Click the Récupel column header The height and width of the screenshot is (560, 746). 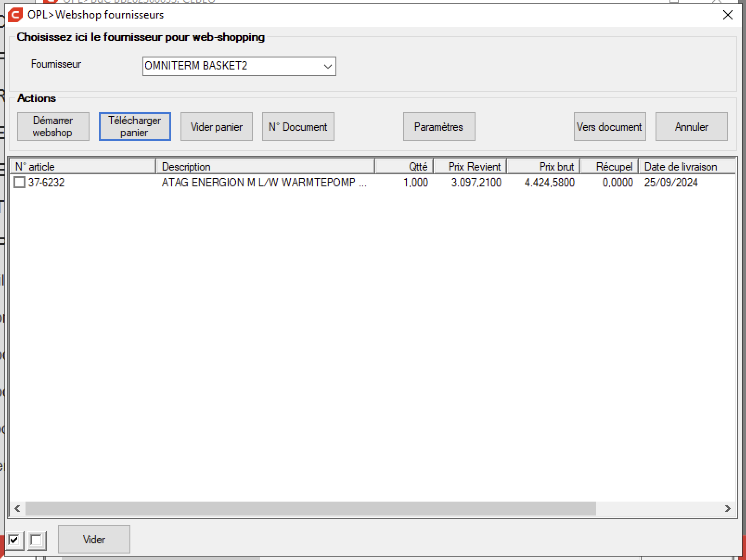coord(609,166)
